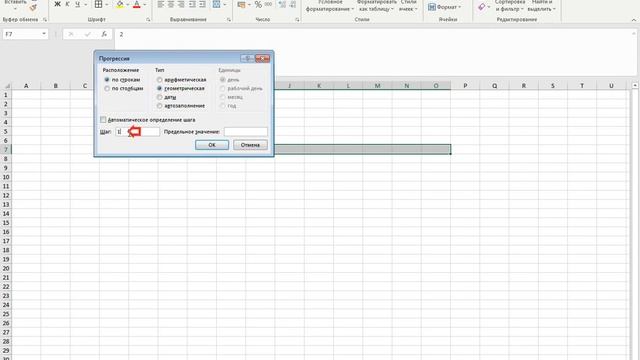The image size is (640, 360).
Task: Click Select All corner of the sheet
Action: pos(6,86)
